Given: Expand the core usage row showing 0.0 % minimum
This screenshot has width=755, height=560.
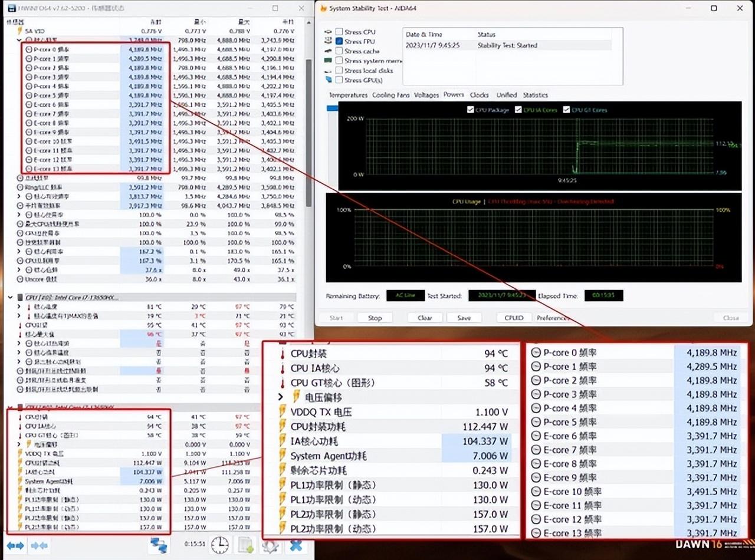Looking at the screenshot, I should [x=19, y=215].
